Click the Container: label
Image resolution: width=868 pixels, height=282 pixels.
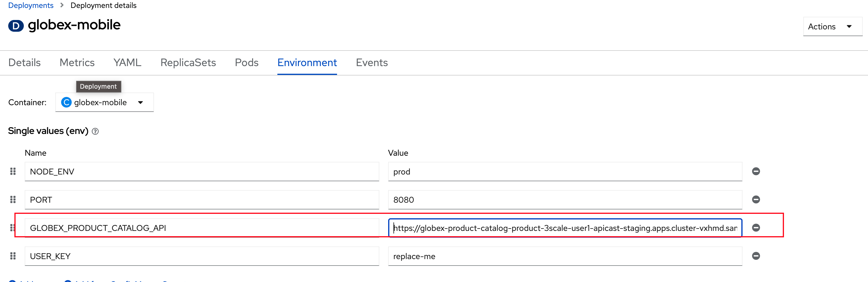(x=27, y=103)
